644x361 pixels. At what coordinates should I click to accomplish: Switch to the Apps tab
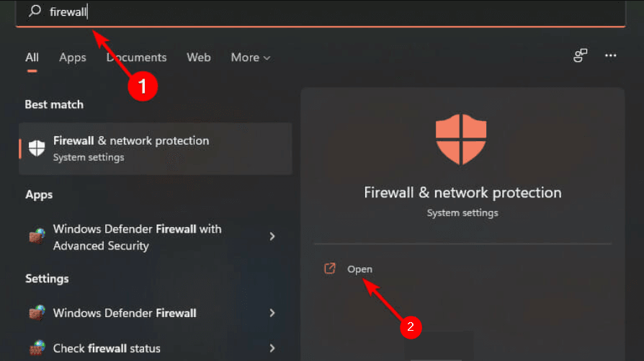coord(73,58)
